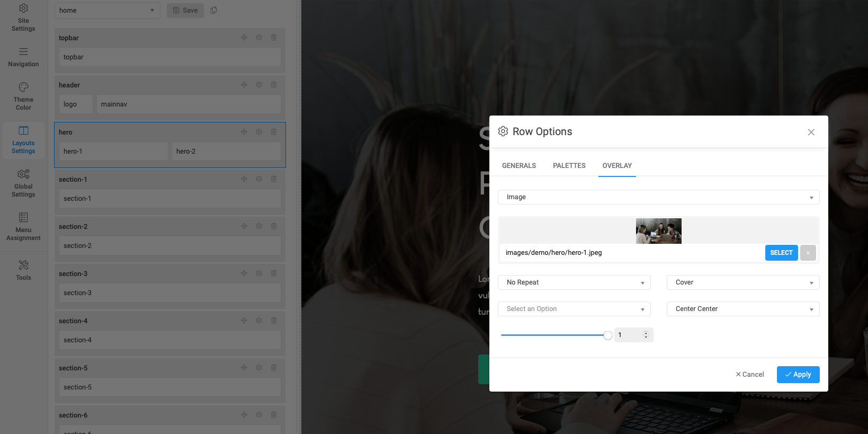Screen dimensions: 868x434
Task: Open the Tools panel
Action: tap(23, 270)
